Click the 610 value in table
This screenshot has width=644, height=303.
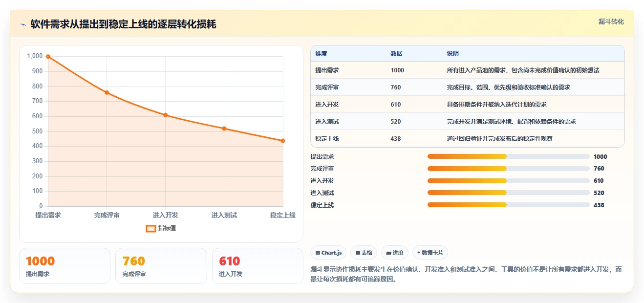(396, 105)
